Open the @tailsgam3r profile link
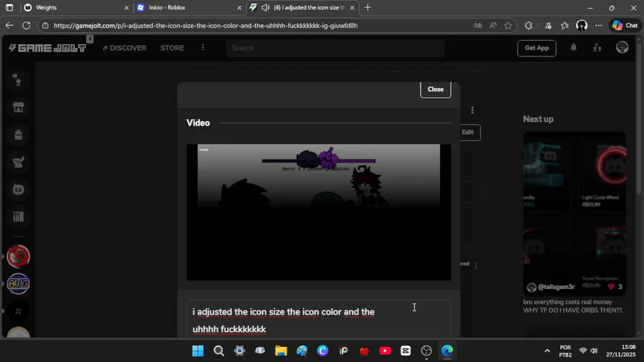The width and height of the screenshot is (644, 362). point(556,287)
